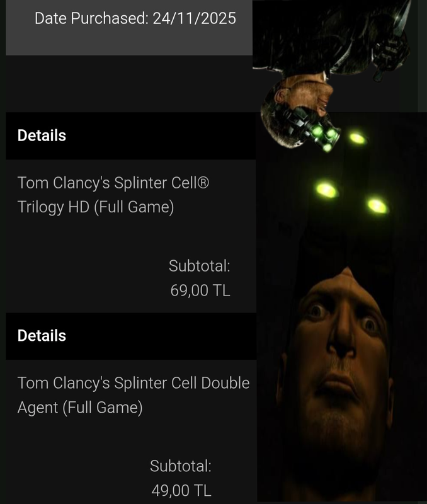The height and width of the screenshot is (504, 427).
Task: Select the 69,00 TL price
Action: tap(200, 290)
